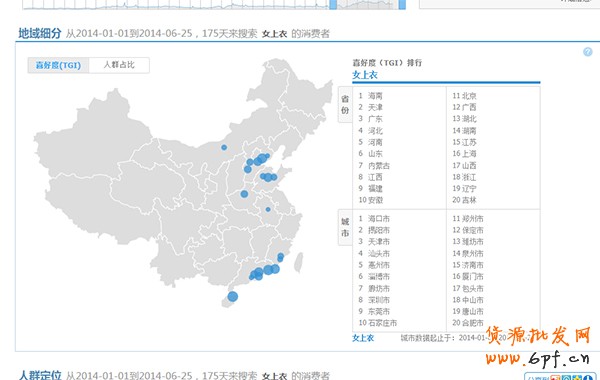This screenshot has height=380, width=600.
Task: Select province rank 6 山东
Action: pos(370,153)
